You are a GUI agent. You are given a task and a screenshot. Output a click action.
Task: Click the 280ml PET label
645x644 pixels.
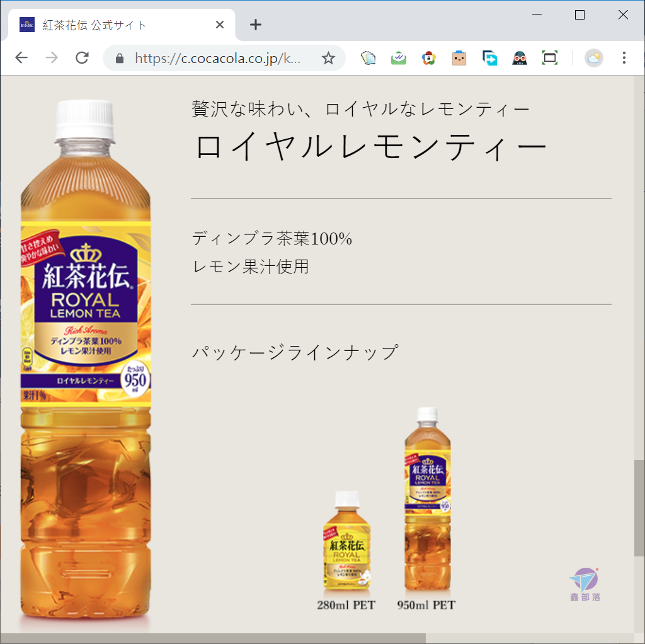click(346, 605)
